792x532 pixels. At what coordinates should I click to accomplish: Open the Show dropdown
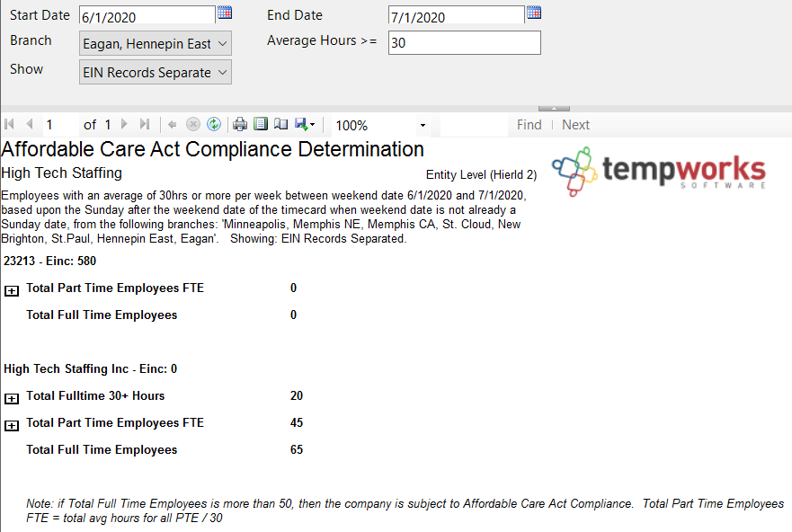tap(156, 72)
